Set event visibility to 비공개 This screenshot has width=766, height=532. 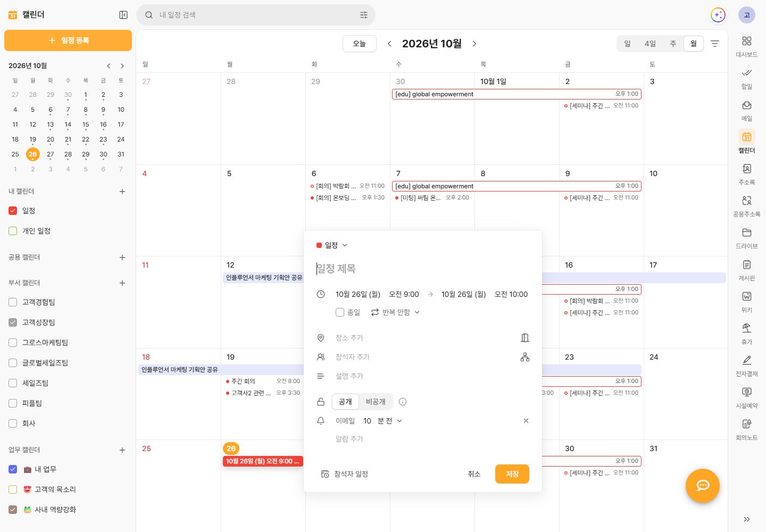(x=376, y=402)
